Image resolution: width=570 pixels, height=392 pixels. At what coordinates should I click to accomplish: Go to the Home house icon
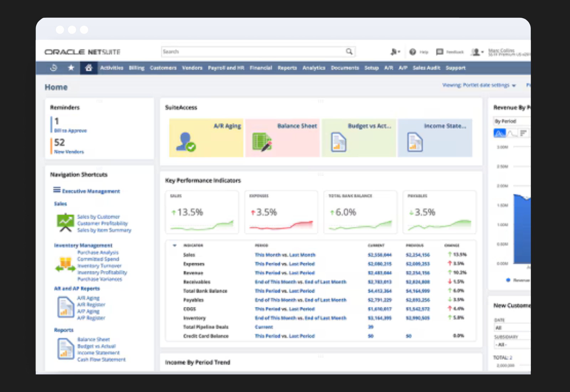[x=89, y=68]
